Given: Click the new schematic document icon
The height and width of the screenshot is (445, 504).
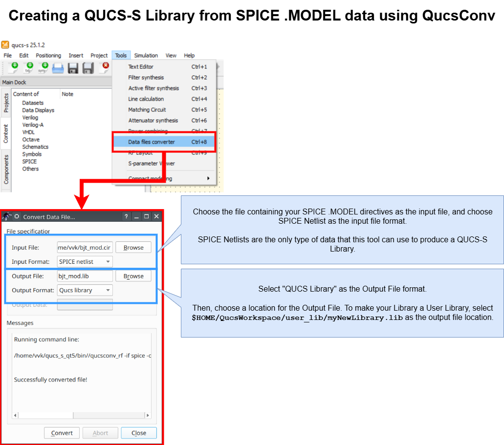Looking at the screenshot, I should click(14, 67).
